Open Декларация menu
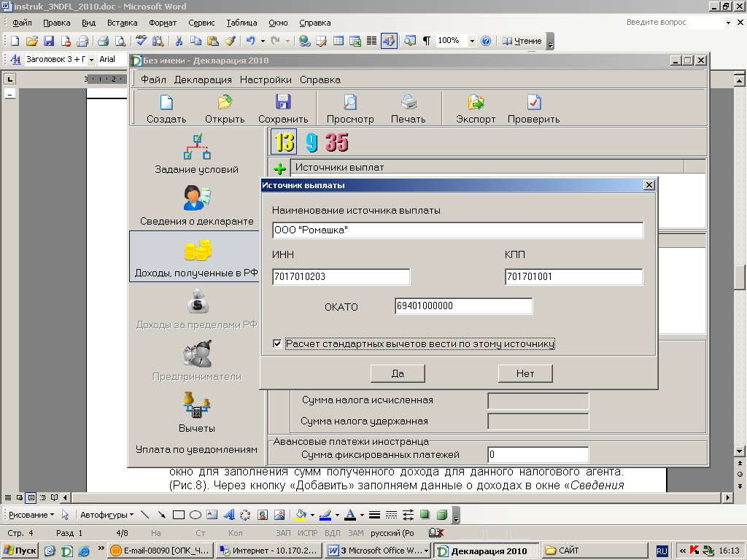 click(203, 79)
